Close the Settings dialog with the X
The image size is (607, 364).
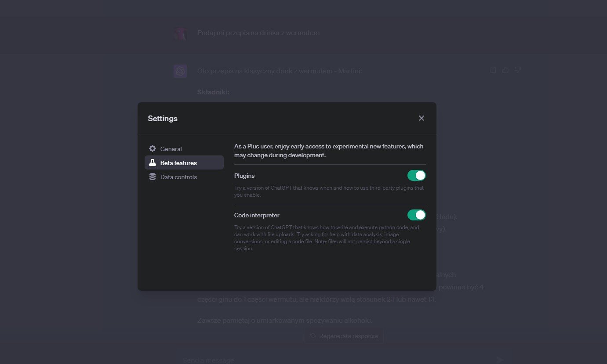(422, 118)
